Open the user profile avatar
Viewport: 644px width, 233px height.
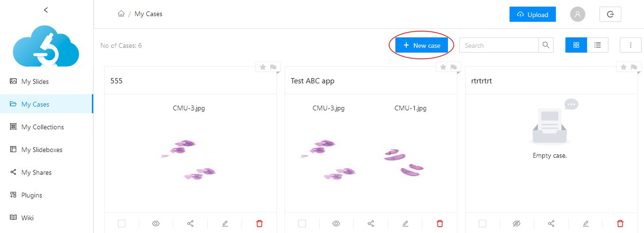[x=577, y=14]
